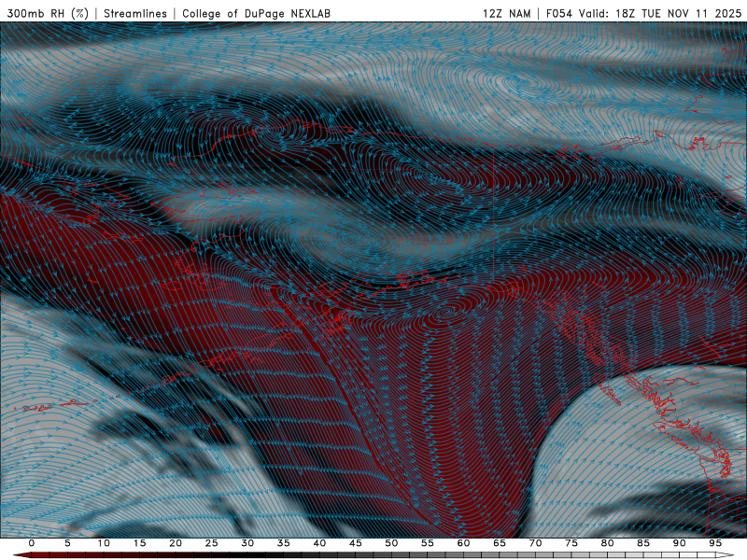Screen dimensions: 747x560
Task: Select the colorbar tick label "10"
Action: [x=104, y=543]
